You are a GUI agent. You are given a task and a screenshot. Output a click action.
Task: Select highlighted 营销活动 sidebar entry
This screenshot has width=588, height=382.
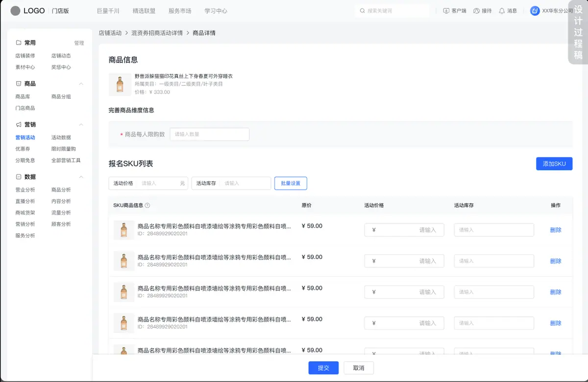coord(25,137)
